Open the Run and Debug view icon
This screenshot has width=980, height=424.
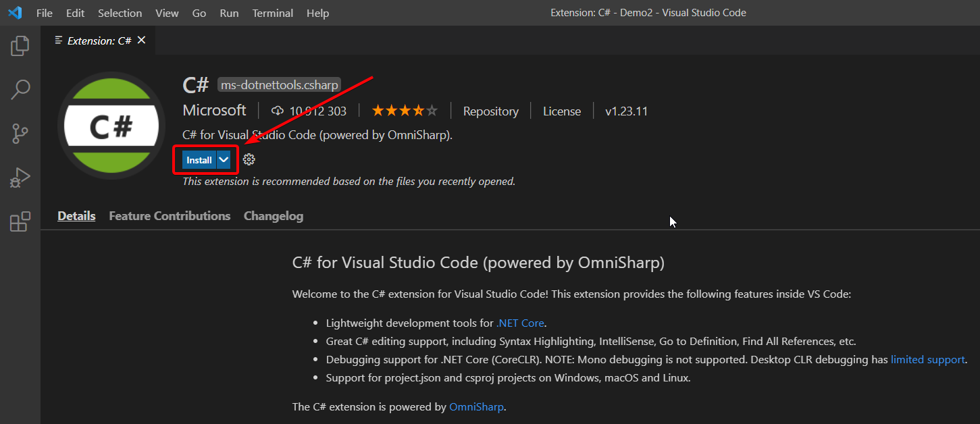[x=20, y=177]
